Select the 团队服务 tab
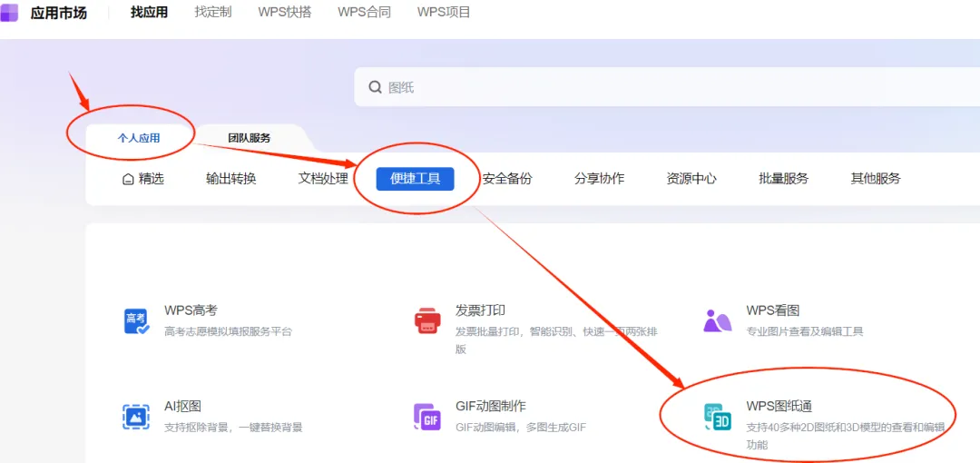The width and height of the screenshot is (980, 463). 250,138
